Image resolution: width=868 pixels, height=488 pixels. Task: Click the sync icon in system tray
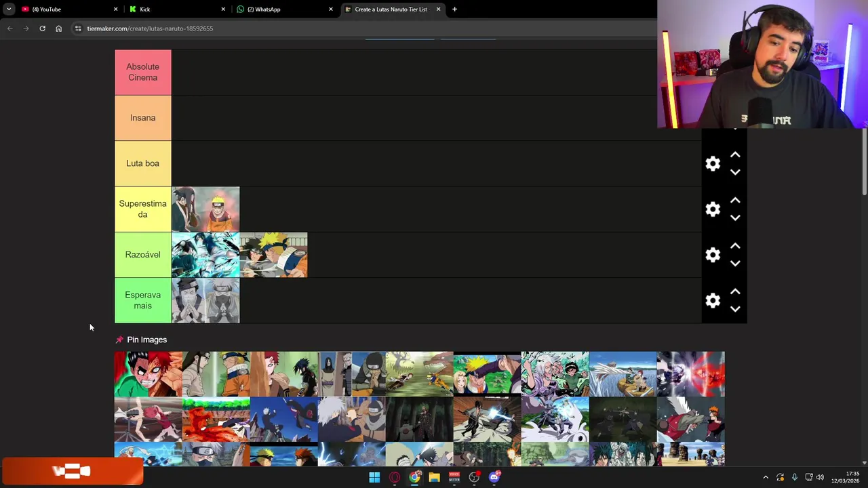[x=780, y=477]
